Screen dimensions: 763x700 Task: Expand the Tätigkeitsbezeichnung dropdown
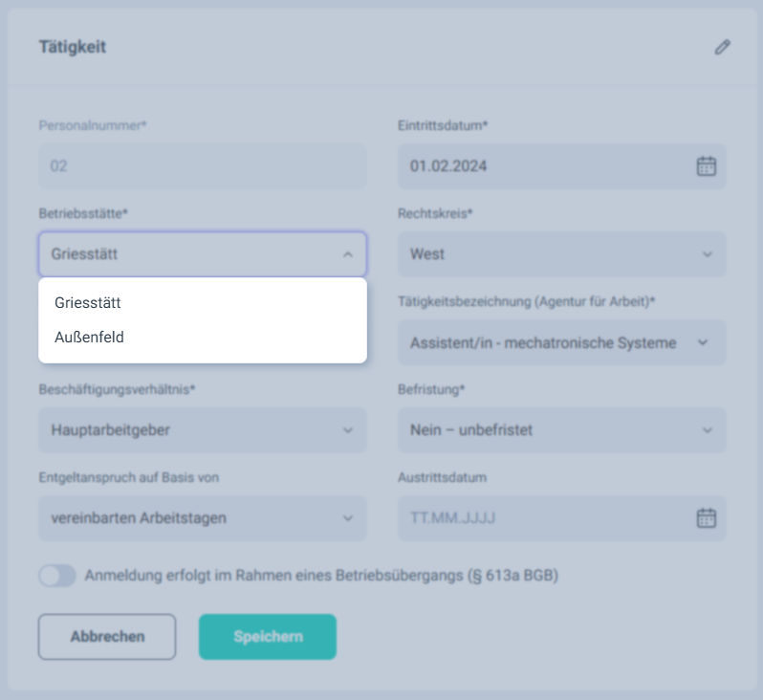(x=561, y=342)
